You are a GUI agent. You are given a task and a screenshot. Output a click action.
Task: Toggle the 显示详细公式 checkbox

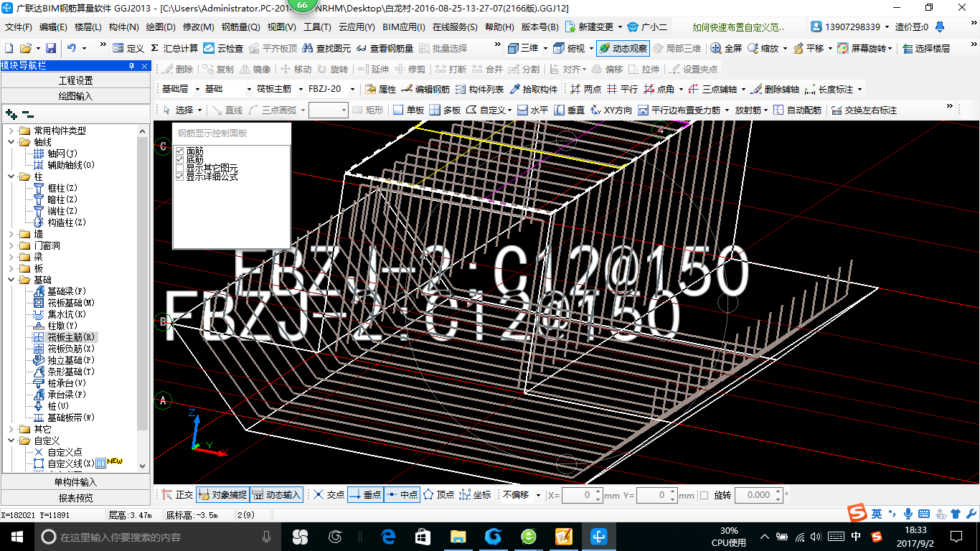pyautogui.click(x=179, y=176)
